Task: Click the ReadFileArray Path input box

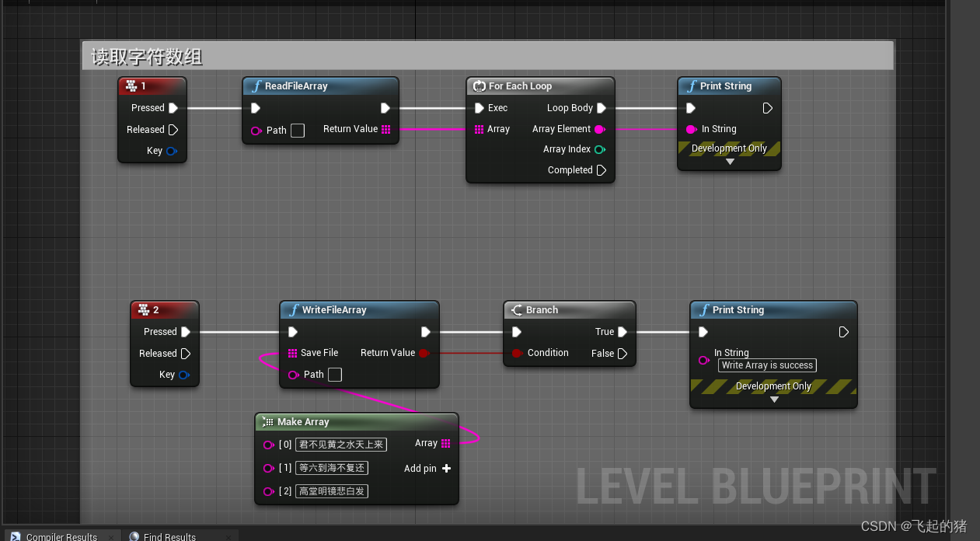Action: [x=298, y=131]
